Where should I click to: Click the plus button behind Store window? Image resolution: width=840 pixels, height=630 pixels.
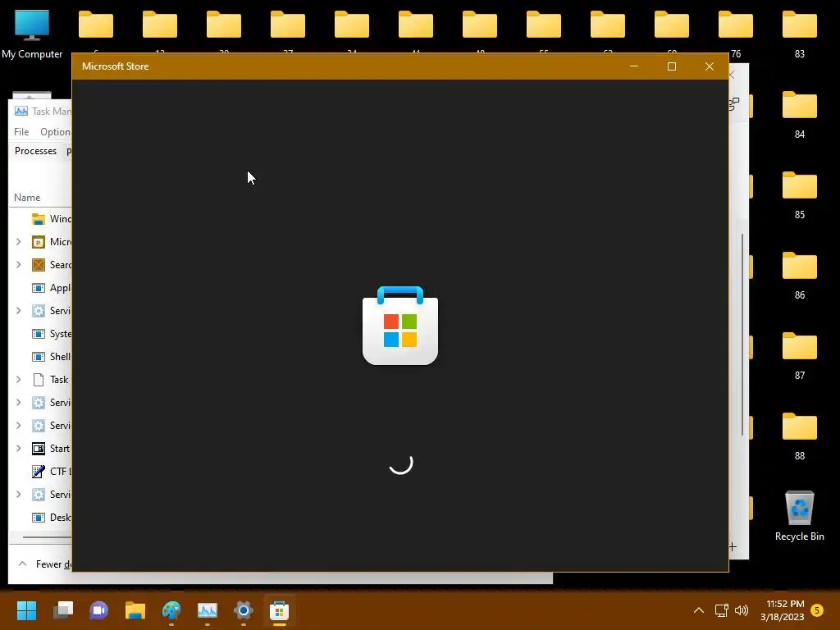pyautogui.click(x=733, y=546)
